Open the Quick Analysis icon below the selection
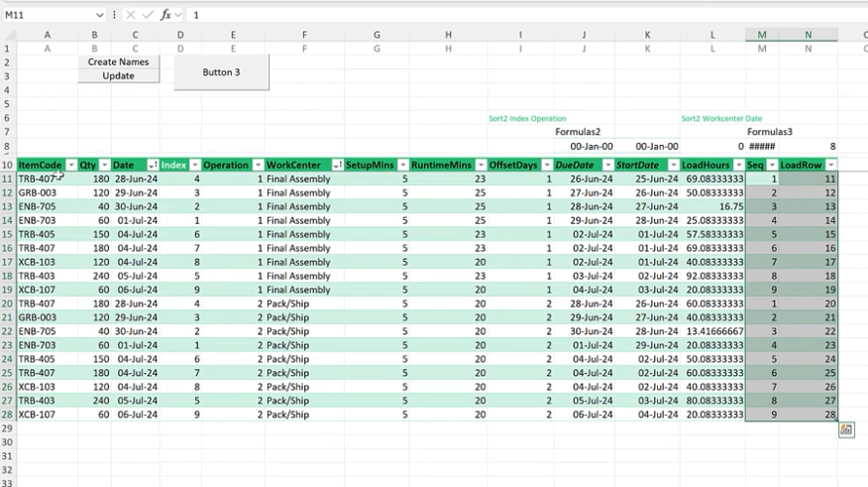Viewport: 868px width, 487px height. point(846,429)
